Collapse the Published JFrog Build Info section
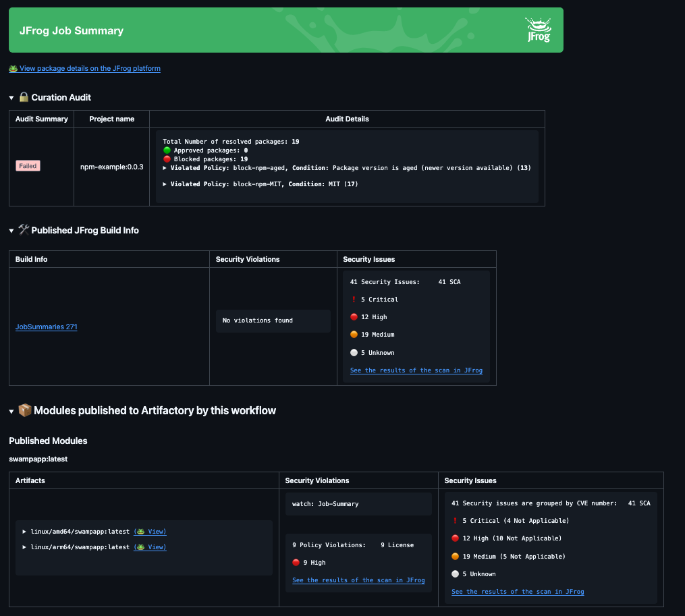The width and height of the screenshot is (685, 616). [x=11, y=231]
